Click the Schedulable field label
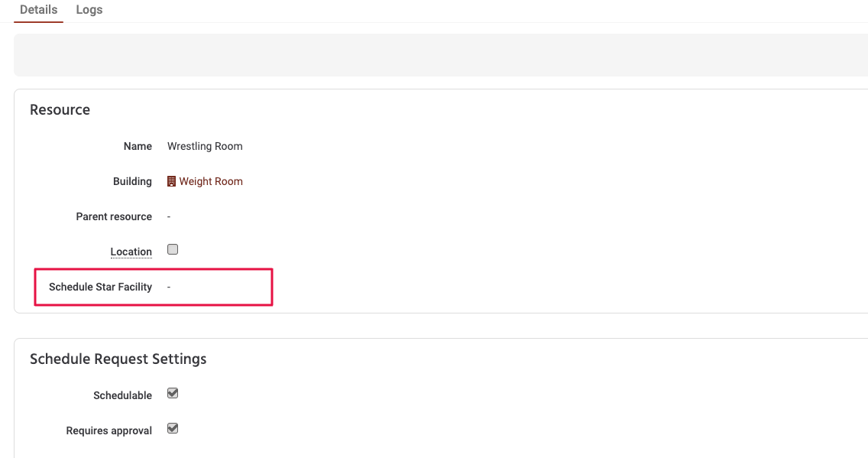The height and width of the screenshot is (458, 868). 122,395
